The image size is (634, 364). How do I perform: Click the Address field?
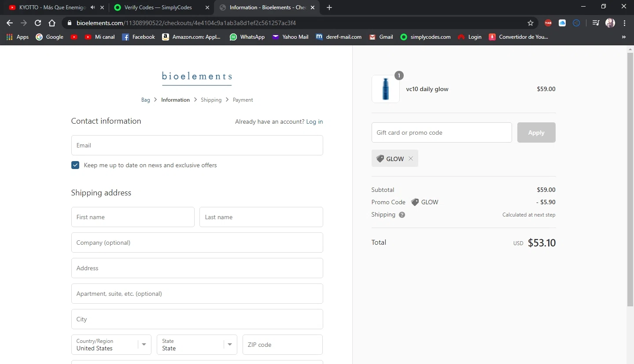(x=197, y=268)
